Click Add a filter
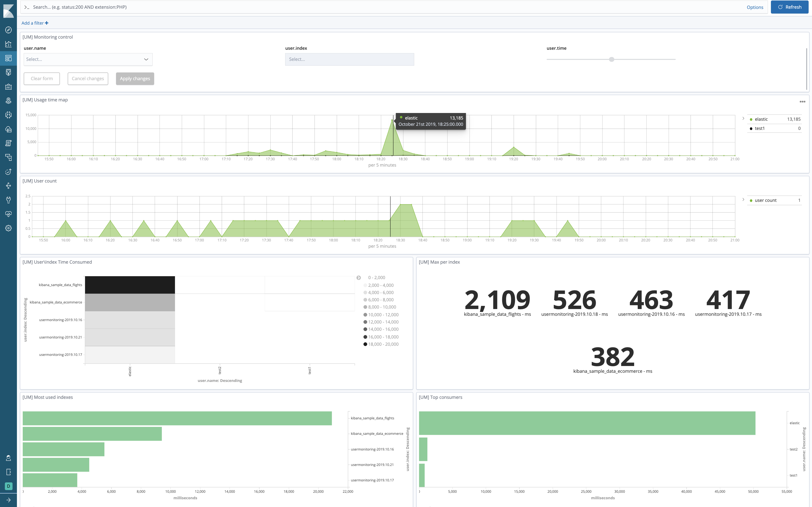Viewport: 812px width, 507px height. tap(35, 23)
